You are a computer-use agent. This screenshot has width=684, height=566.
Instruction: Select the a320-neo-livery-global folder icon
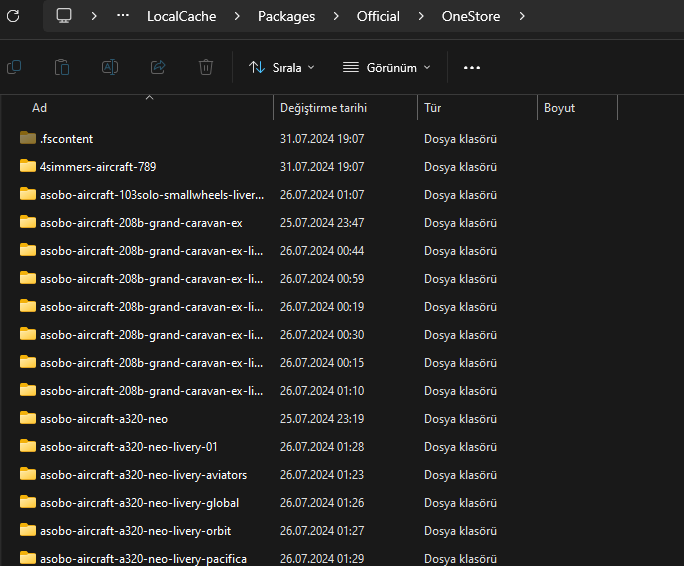pos(28,502)
